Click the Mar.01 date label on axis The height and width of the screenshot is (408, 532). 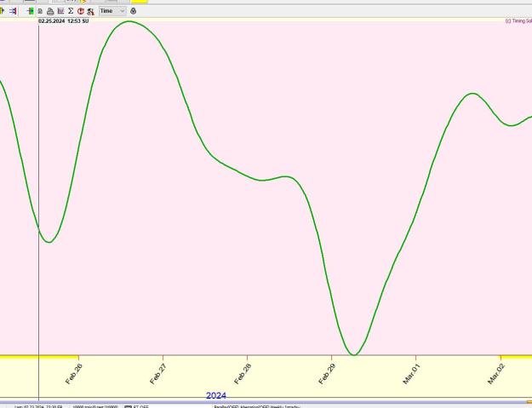411,374
